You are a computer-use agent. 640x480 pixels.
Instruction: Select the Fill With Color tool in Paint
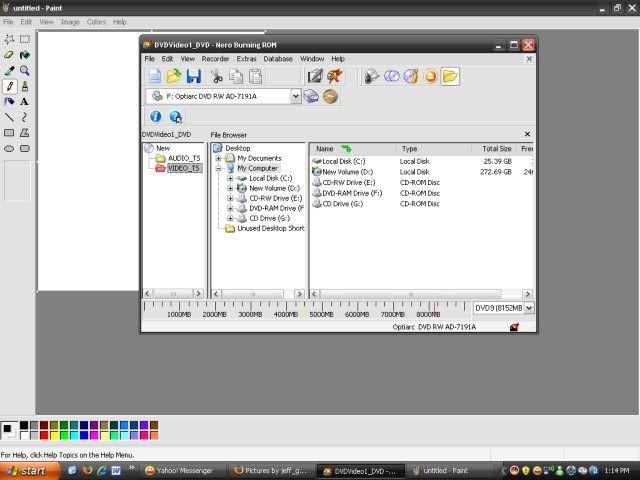click(25, 55)
